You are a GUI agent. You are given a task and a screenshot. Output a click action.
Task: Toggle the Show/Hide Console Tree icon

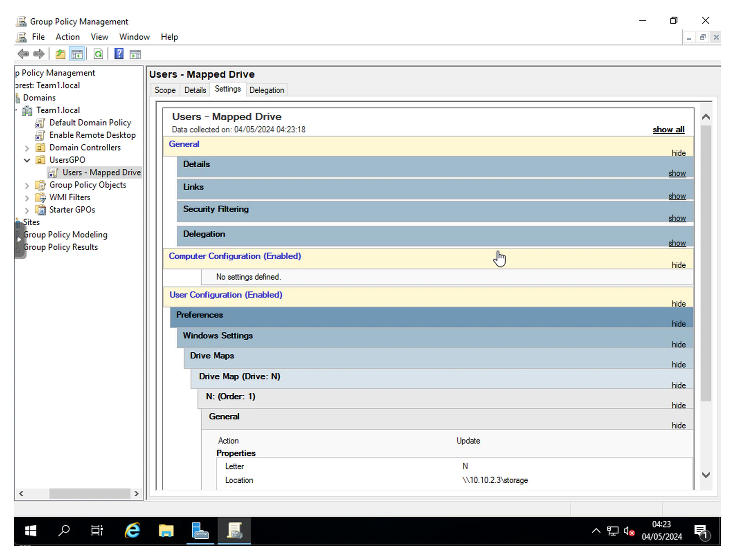point(77,54)
